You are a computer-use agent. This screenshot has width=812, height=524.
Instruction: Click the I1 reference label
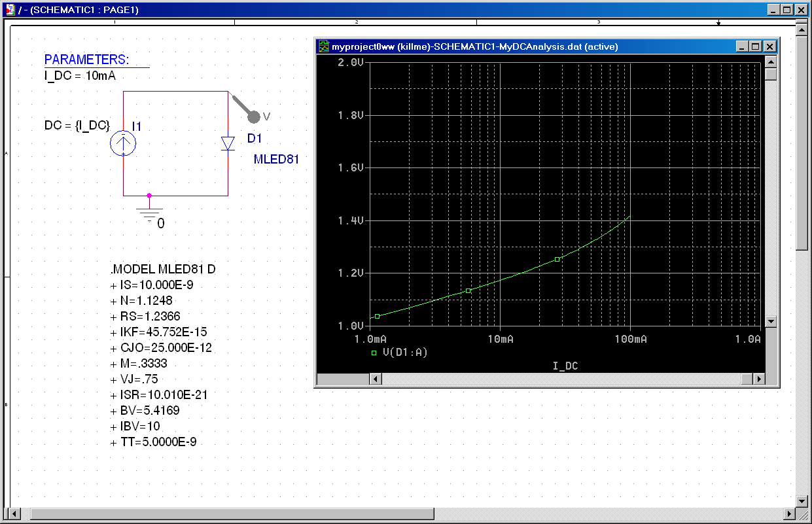(x=137, y=126)
